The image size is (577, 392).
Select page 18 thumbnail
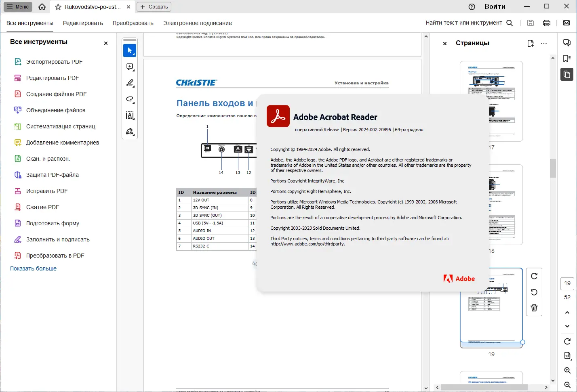point(491,205)
